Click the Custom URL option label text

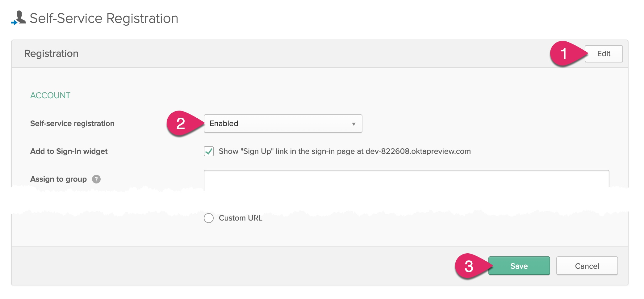coord(240,218)
